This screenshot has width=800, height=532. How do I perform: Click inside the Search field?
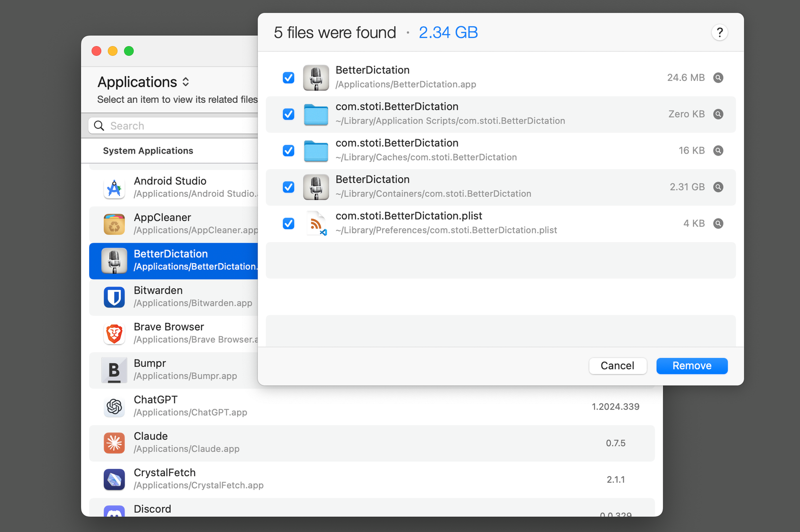tap(175, 125)
